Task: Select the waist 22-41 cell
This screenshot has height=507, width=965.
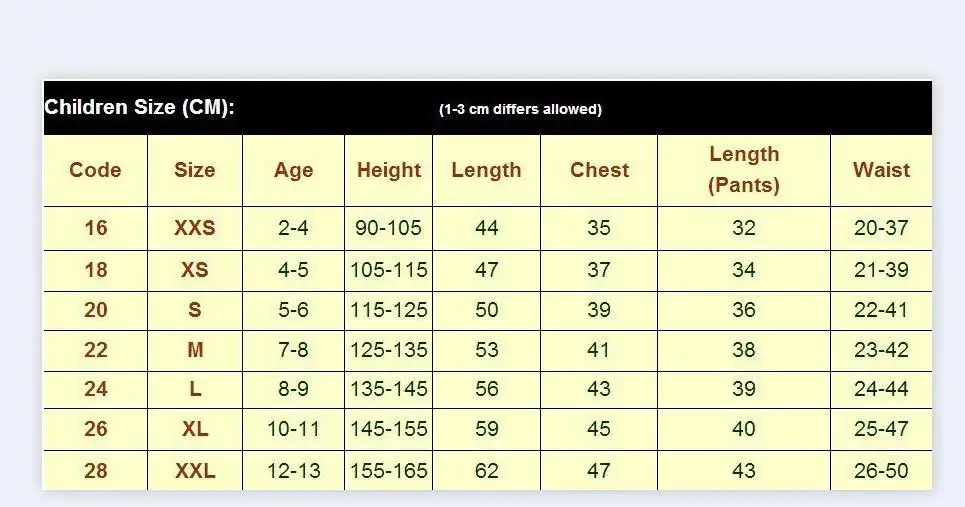Action: pyautogui.click(x=881, y=310)
